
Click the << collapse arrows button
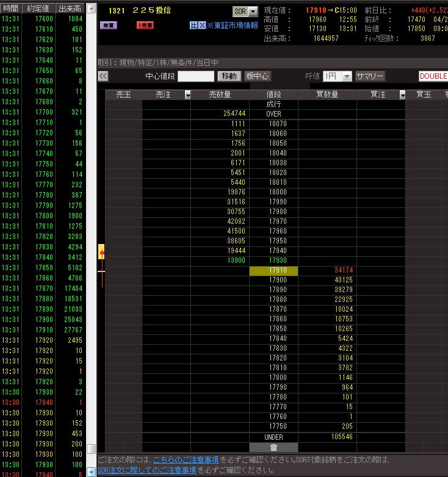[x=103, y=76]
